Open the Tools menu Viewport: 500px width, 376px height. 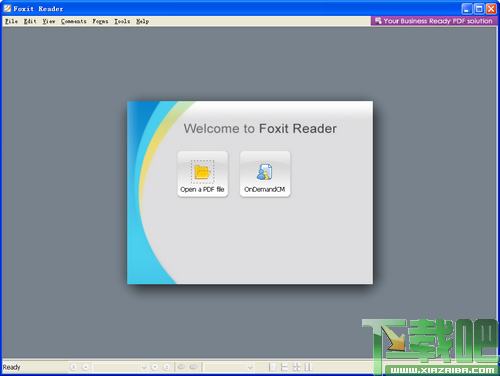tap(122, 21)
